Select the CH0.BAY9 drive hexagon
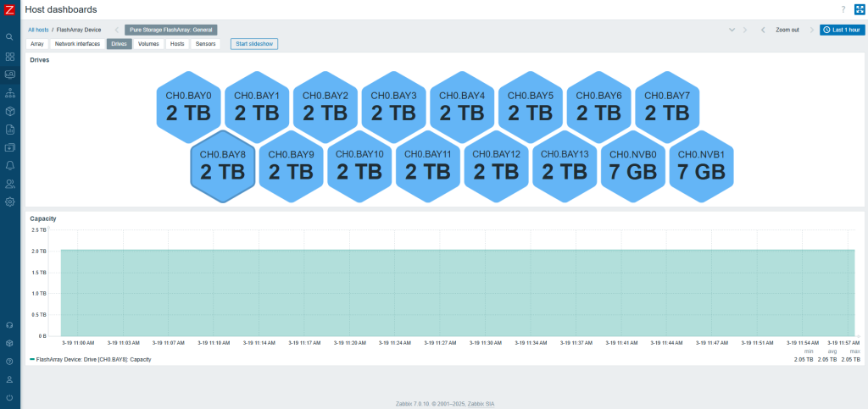Image resolution: width=868 pixels, height=409 pixels. tap(292, 166)
